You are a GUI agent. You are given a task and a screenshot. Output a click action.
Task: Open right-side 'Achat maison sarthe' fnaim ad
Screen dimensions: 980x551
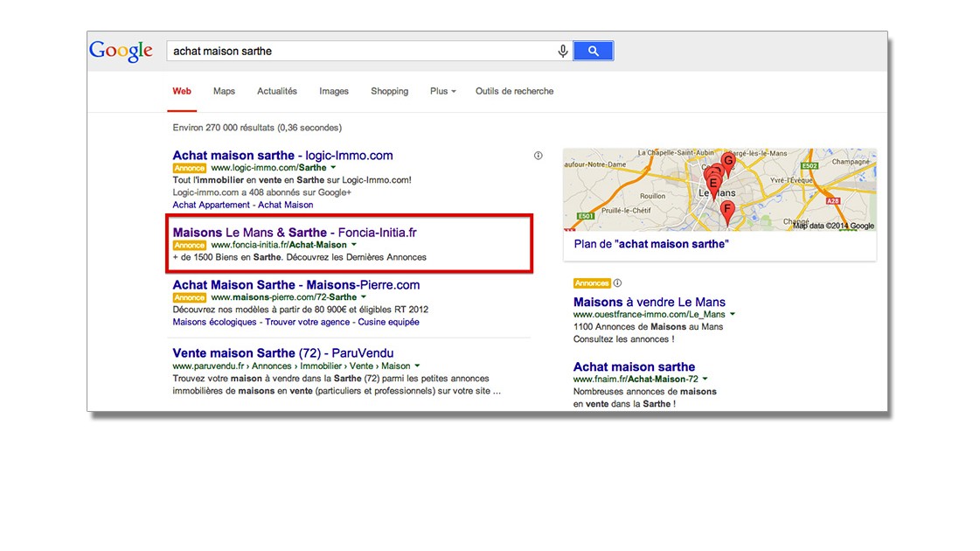click(634, 367)
